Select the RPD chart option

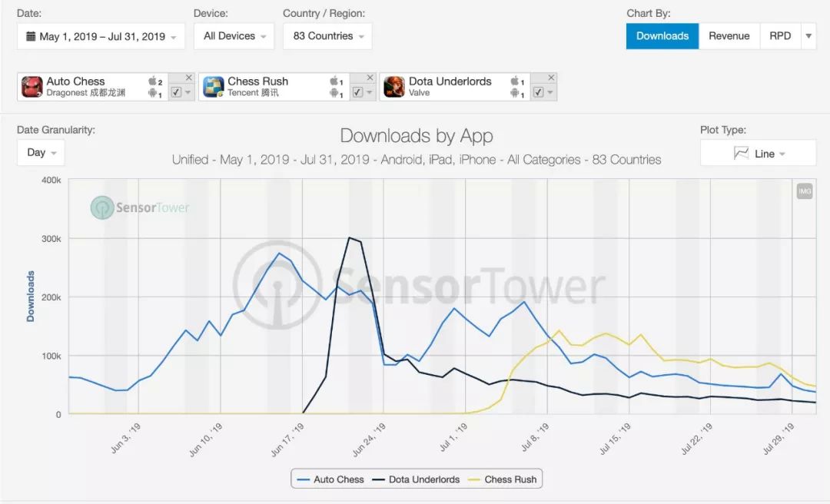coord(780,36)
